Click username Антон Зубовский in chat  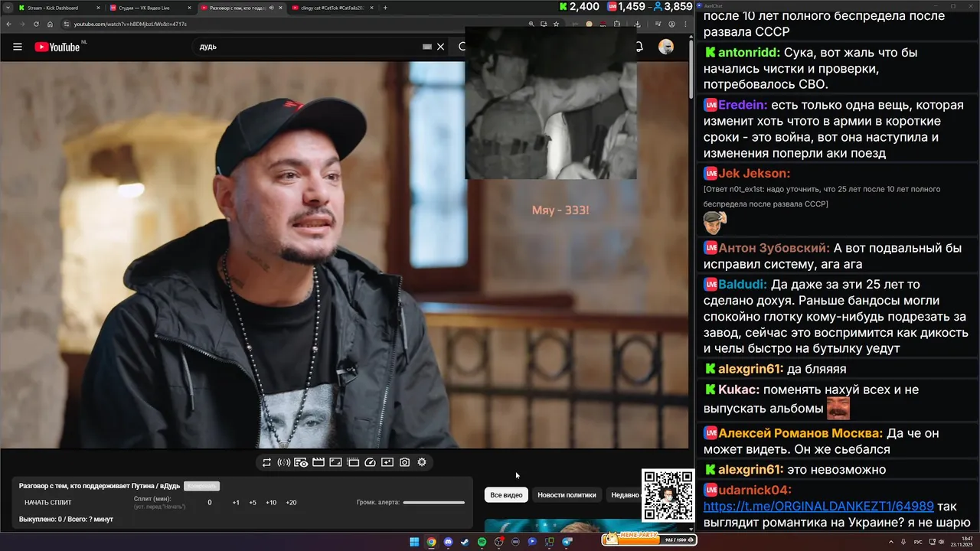774,248
